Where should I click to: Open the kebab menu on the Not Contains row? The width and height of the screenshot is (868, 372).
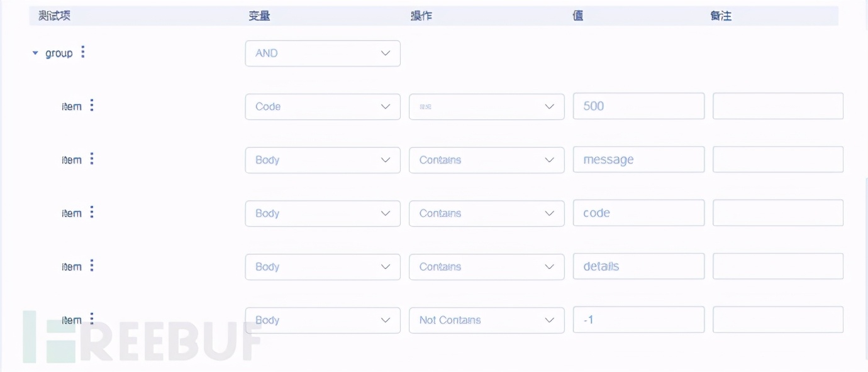tap(92, 319)
